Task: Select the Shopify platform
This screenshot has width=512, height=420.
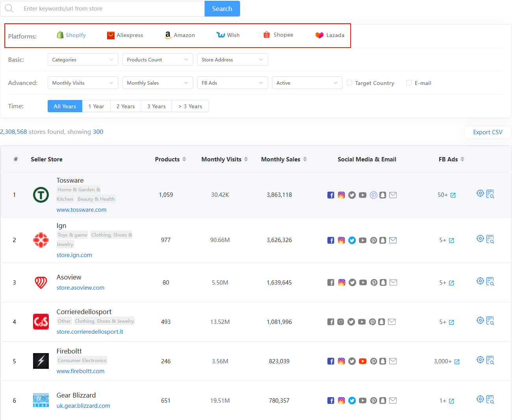Action: pos(71,35)
